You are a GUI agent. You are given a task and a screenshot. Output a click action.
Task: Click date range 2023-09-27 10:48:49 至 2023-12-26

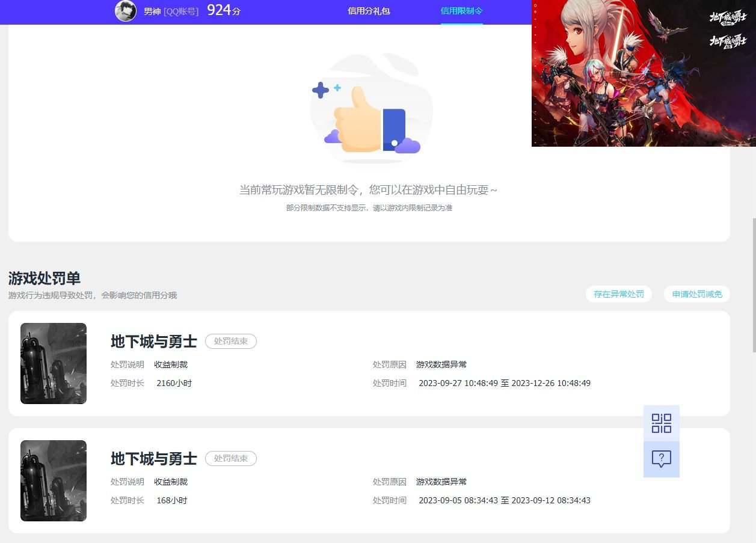click(x=505, y=383)
